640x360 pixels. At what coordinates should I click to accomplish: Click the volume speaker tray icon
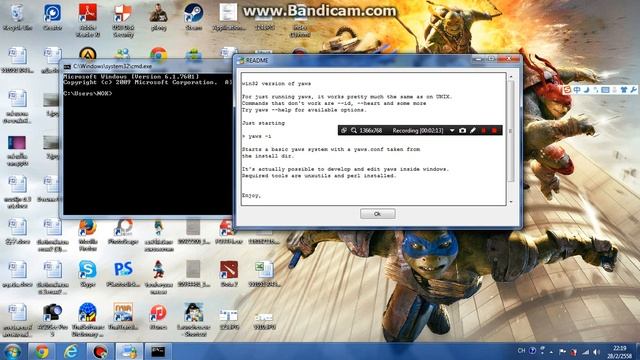pos(596,351)
